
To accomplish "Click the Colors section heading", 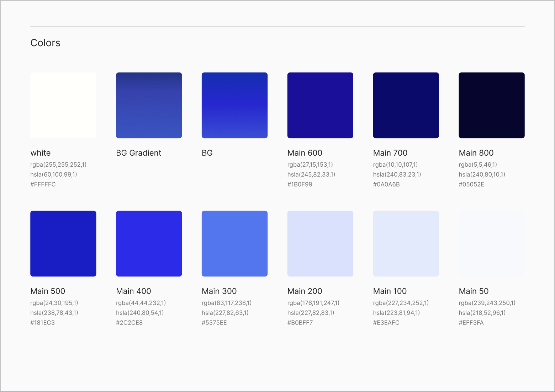I will (46, 43).
